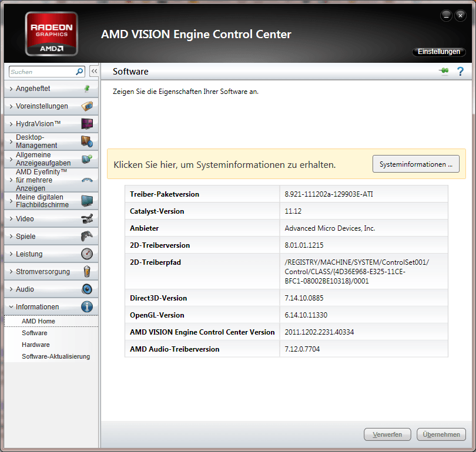
Task: Click the 2D-Treiberpfad registry path value
Action: [x=357, y=271]
